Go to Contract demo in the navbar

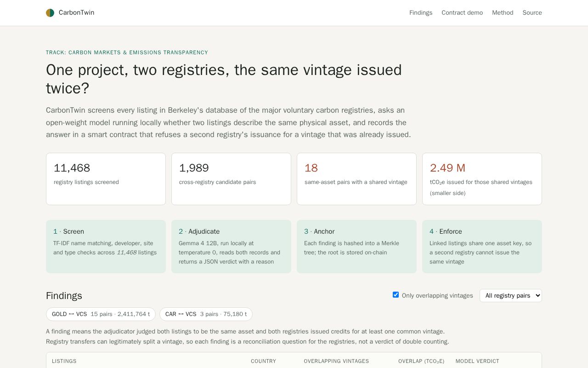pos(462,13)
